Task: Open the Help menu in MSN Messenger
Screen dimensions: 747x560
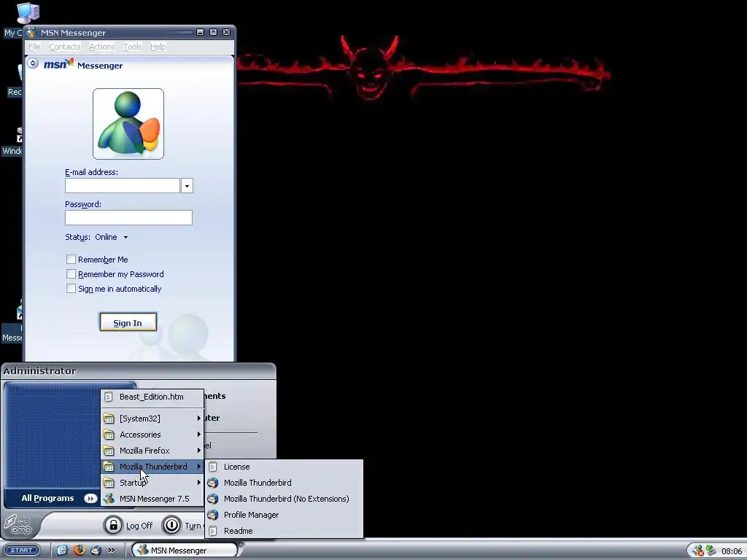Action: [x=158, y=47]
